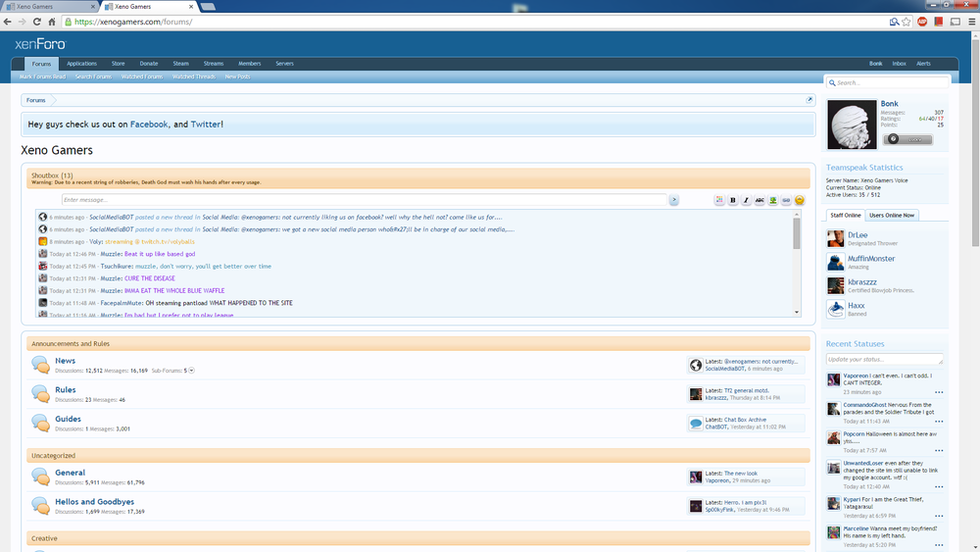Image resolution: width=980 pixels, height=552 pixels.
Task: Open the smiley emoticon picker
Action: (x=800, y=200)
